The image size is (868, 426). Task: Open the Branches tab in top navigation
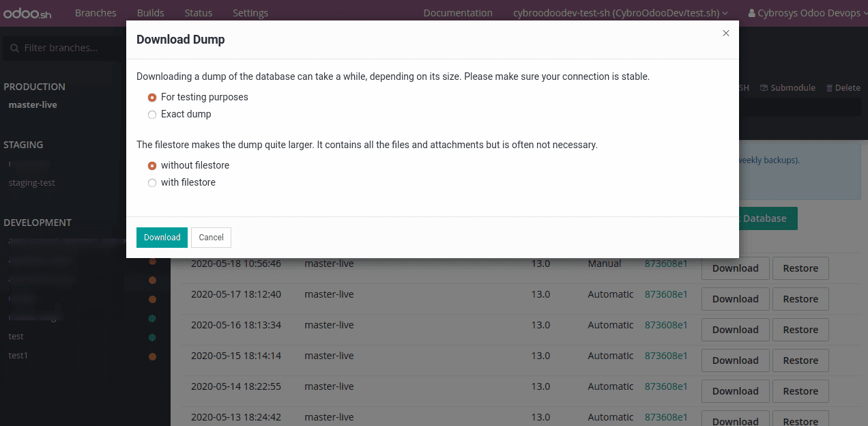click(x=96, y=13)
